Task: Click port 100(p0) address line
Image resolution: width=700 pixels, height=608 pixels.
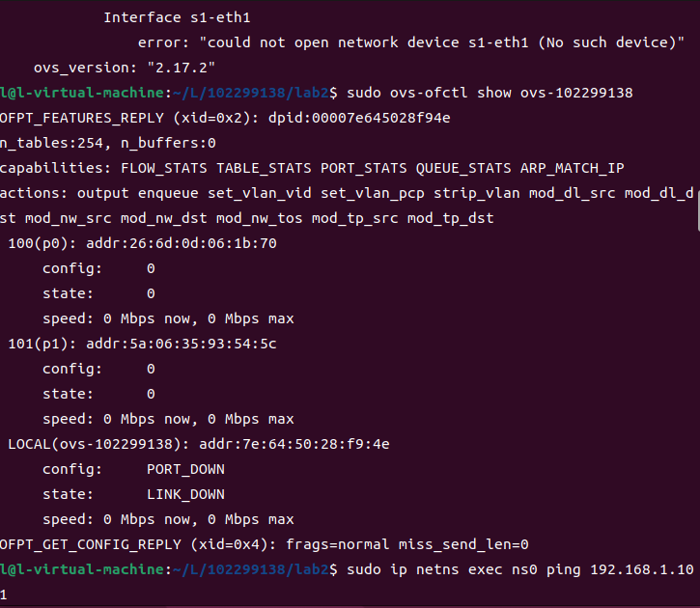Action: pos(142,243)
